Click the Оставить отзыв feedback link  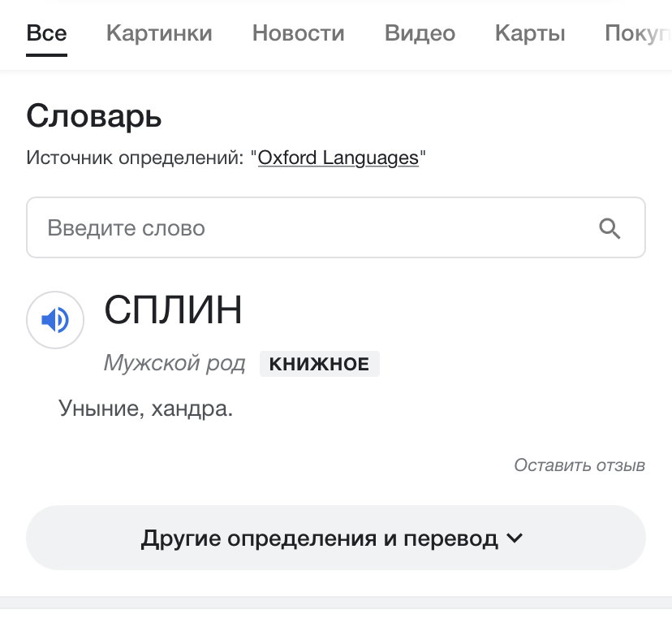[579, 465]
